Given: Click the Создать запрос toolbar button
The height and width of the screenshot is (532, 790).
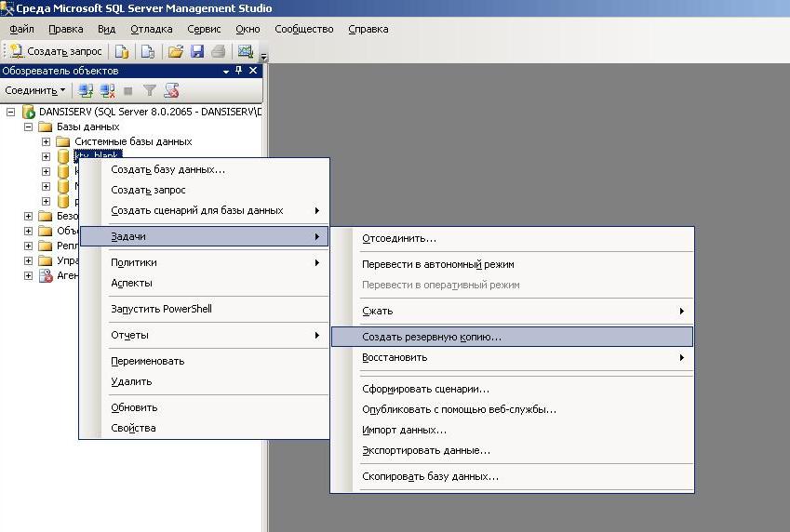Looking at the screenshot, I should tap(56, 51).
